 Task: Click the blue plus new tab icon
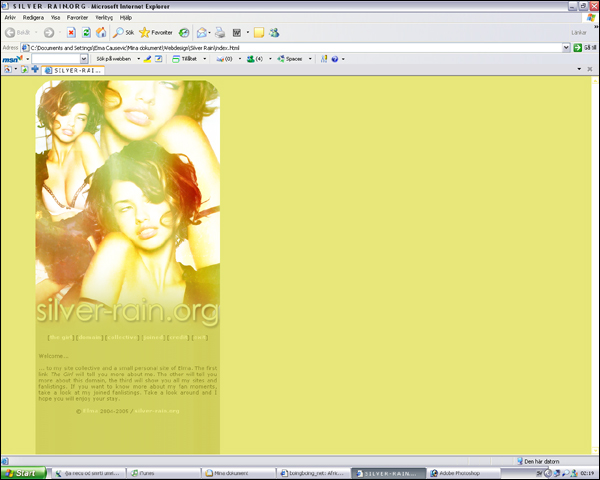coord(35,69)
